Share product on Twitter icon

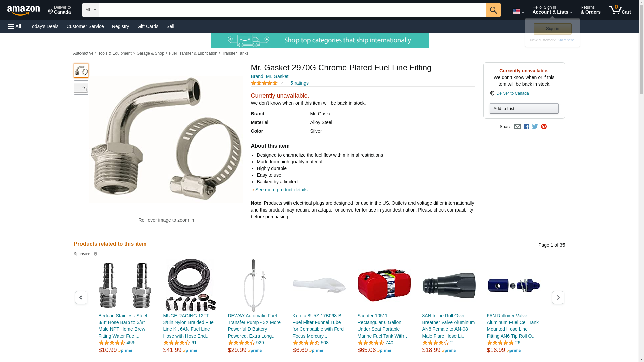click(x=535, y=127)
